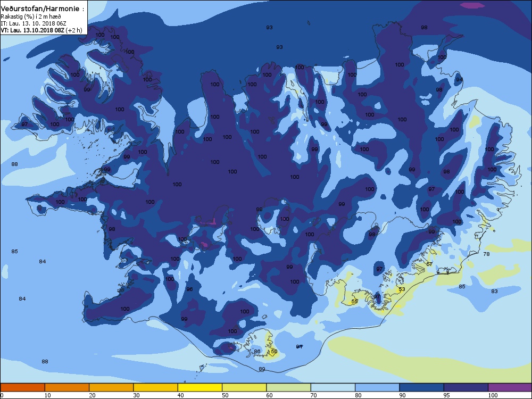Click the map value 50 near the south coast
The width and height of the screenshot is (532, 399).
point(274,352)
